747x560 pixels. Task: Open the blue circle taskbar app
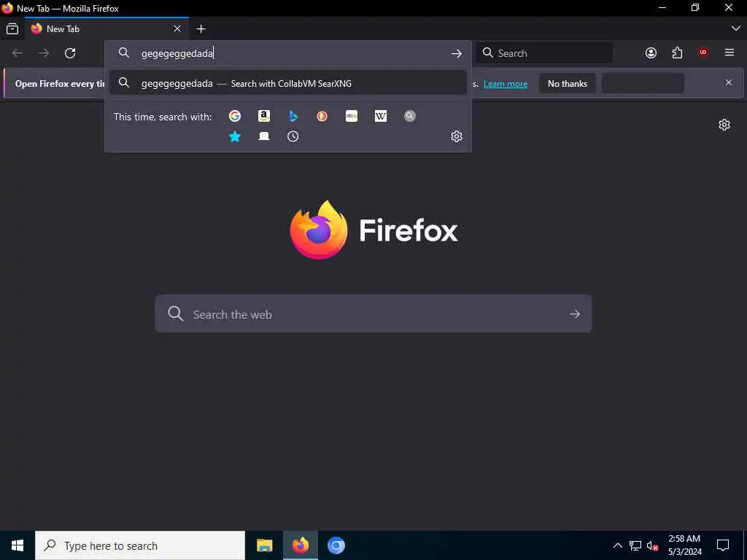[x=336, y=545]
